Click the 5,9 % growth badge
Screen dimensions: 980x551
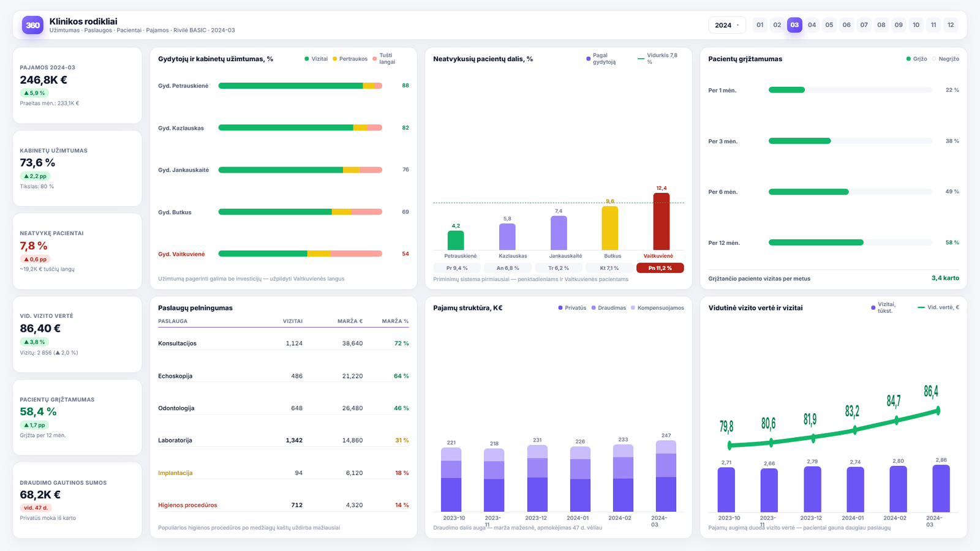click(34, 93)
